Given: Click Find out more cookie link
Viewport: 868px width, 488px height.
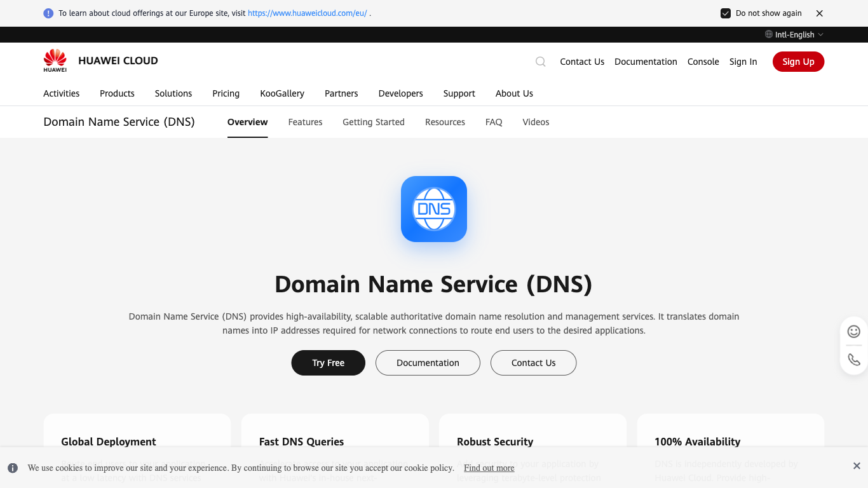Looking at the screenshot, I should tap(489, 468).
